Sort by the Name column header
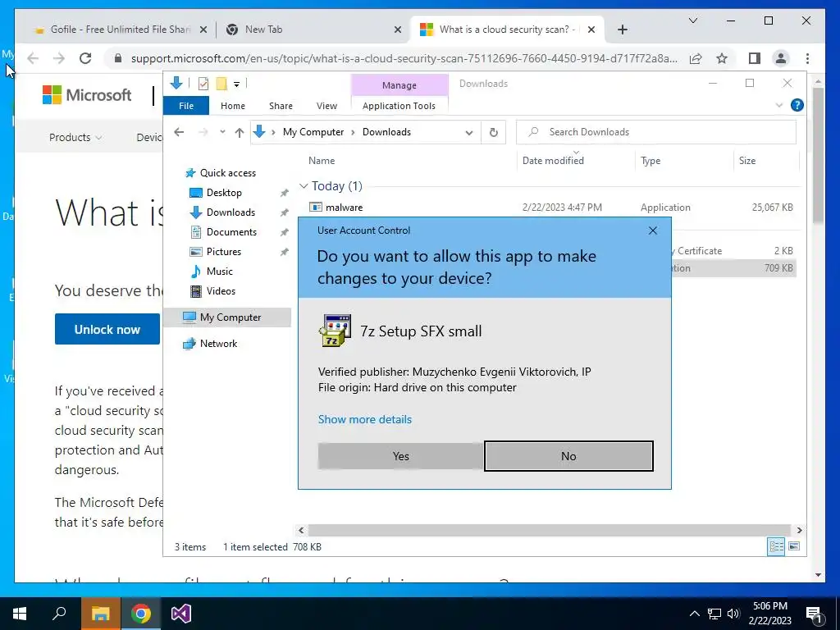The height and width of the screenshot is (630, 840). coord(322,161)
